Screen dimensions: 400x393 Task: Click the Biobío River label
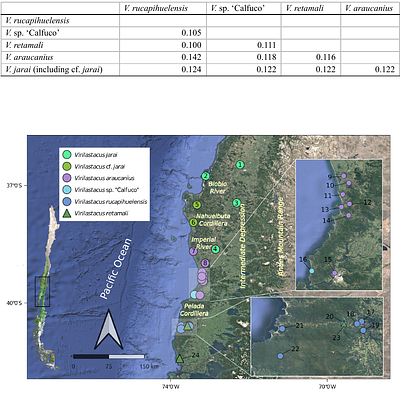click(x=217, y=188)
